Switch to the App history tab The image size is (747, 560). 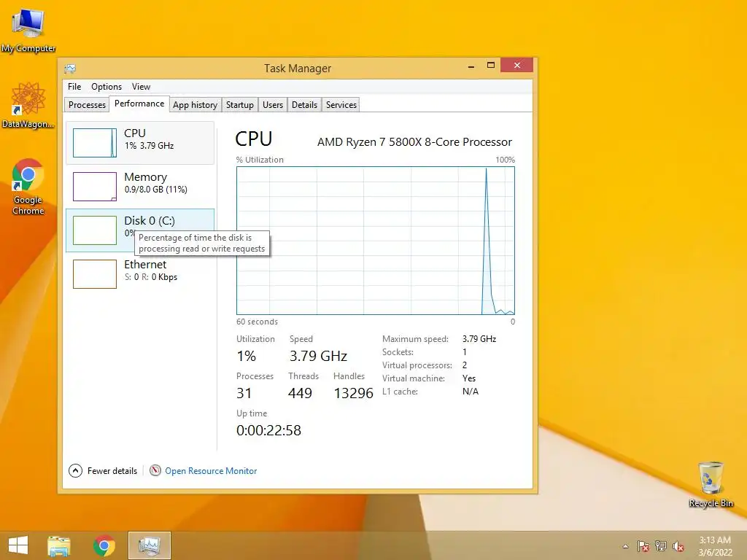tap(195, 105)
